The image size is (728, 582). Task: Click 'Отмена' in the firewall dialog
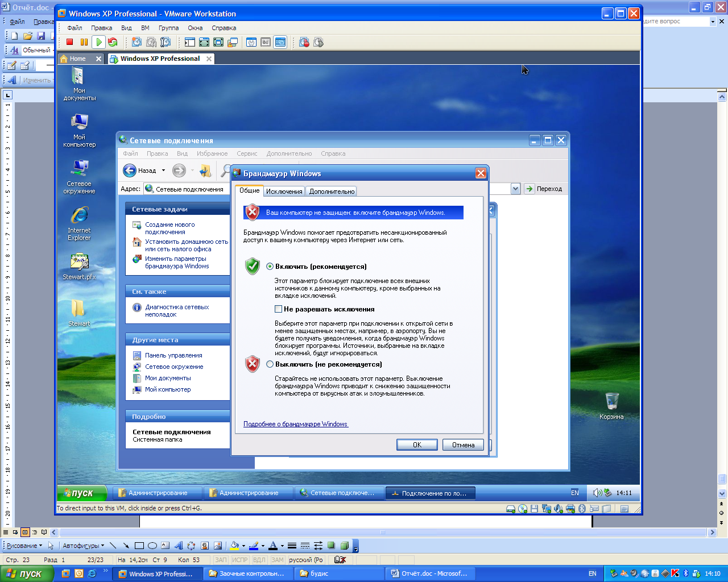(x=463, y=445)
